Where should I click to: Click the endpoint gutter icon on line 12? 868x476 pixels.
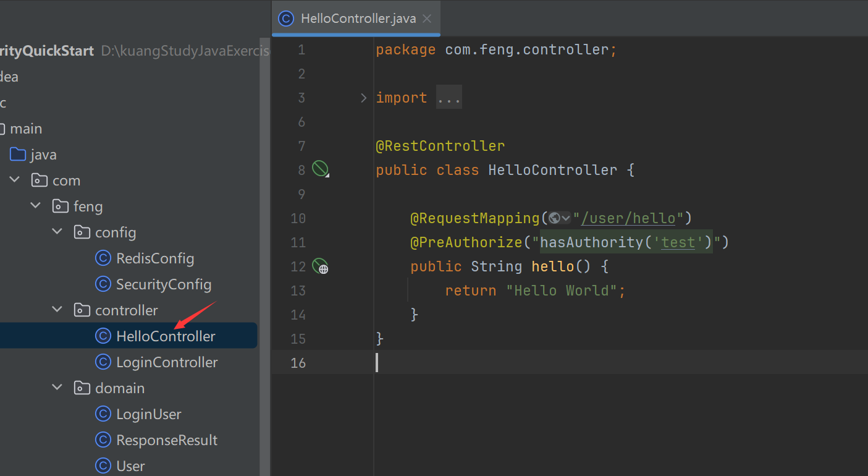click(320, 266)
